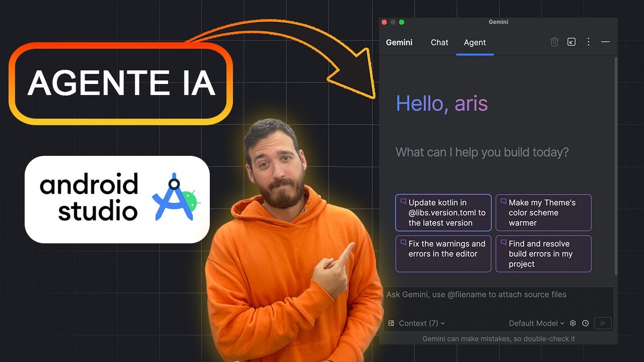
Task: Hide the Gemini panel with minimize dash
Action: click(x=605, y=42)
